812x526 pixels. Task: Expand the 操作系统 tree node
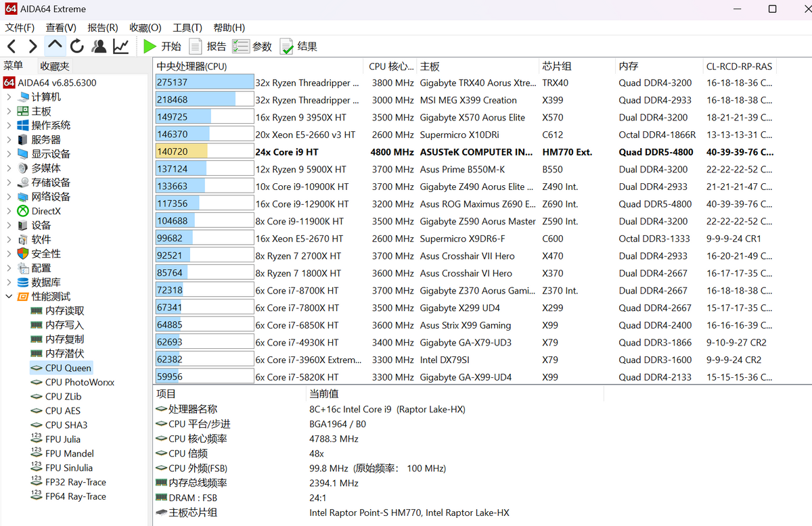(8, 125)
